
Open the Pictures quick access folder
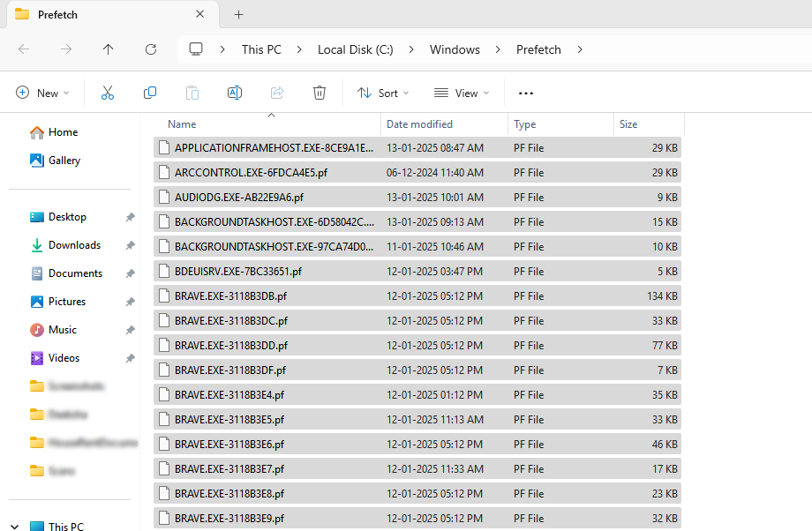(58, 301)
